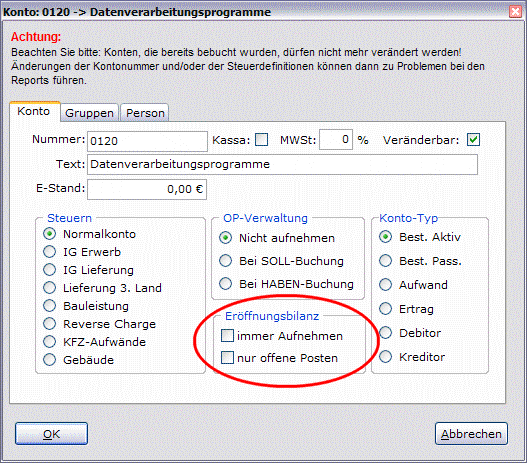
Task: Enable the Kassa checkbox
Action: [261, 139]
